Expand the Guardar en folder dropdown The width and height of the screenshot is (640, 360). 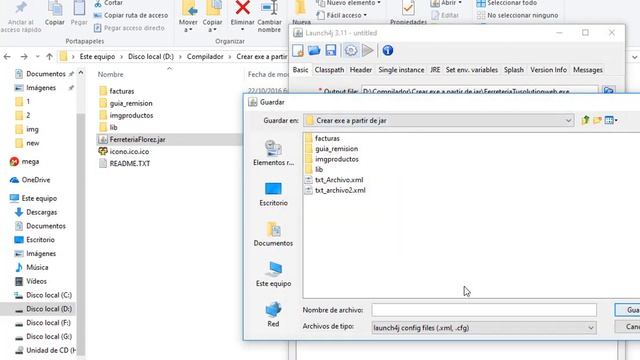tap(568, 120)
